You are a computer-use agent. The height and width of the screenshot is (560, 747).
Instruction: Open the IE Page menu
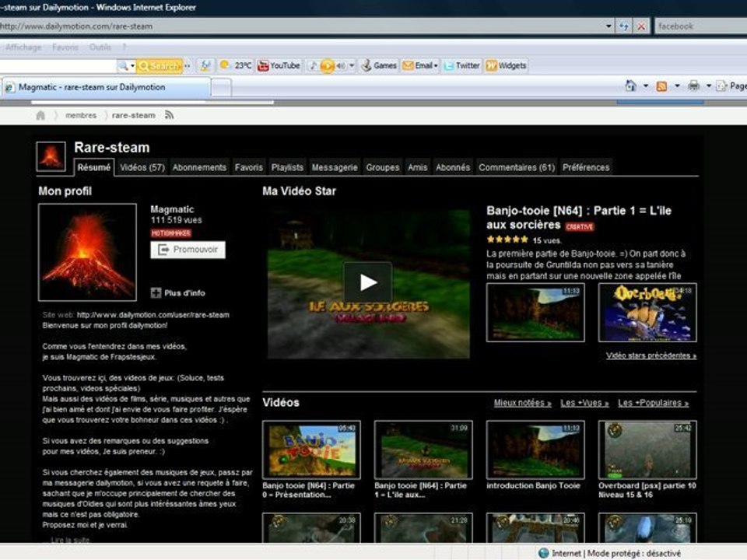[x=731, y=86]
